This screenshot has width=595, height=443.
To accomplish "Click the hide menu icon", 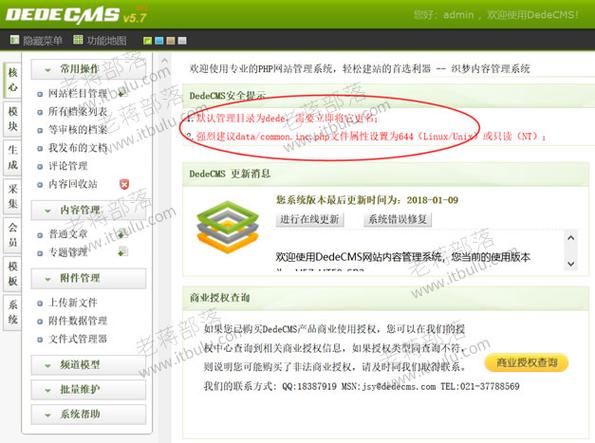I will pos(14,39).
